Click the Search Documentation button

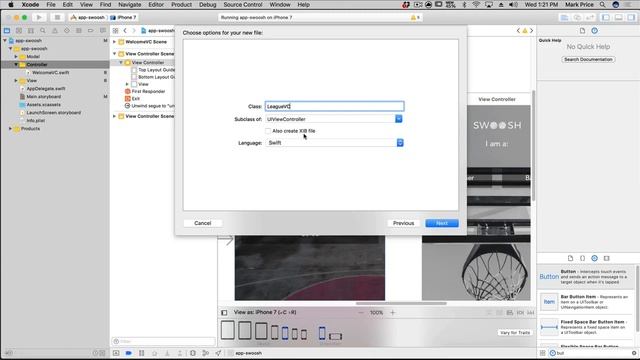point(588,60)
